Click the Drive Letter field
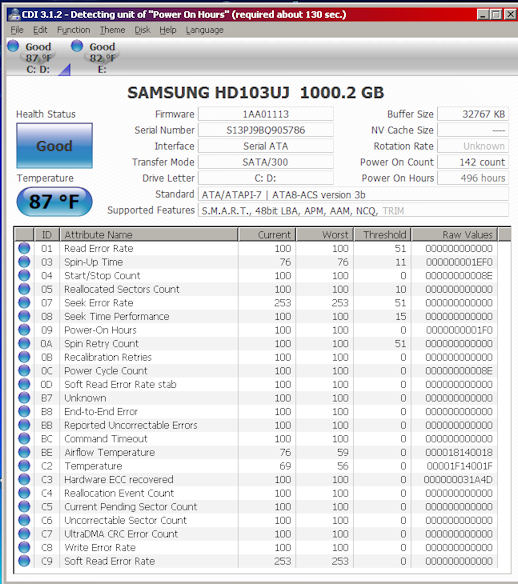 pos(266,178)
